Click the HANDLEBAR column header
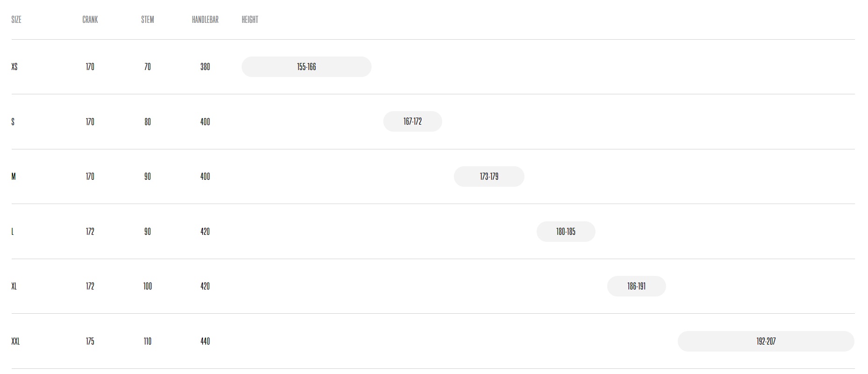The image size is (868, 374). tap(205, 20)
